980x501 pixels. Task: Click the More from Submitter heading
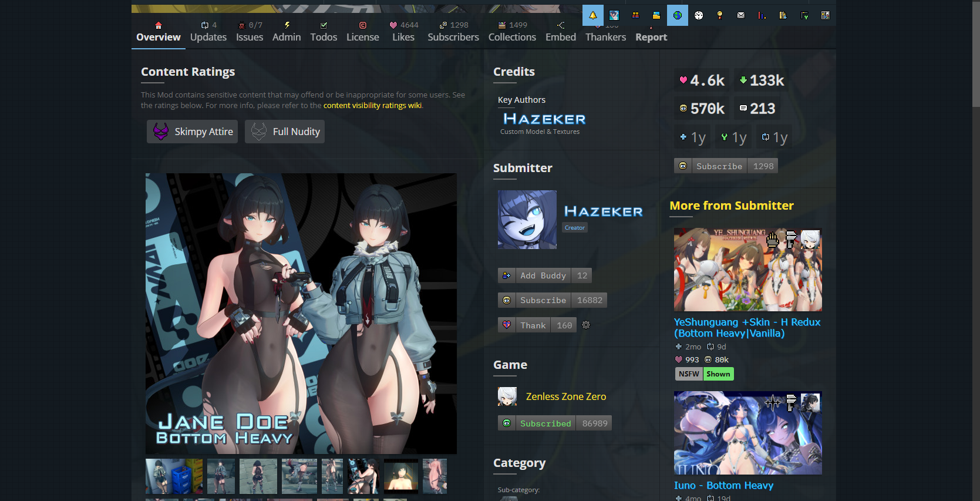click(x=732, y=206)
